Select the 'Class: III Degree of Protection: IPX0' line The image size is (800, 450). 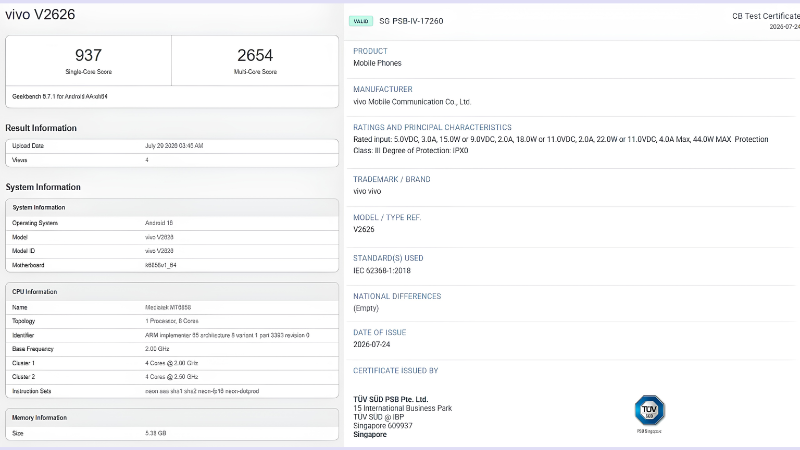tap(411, 151)
